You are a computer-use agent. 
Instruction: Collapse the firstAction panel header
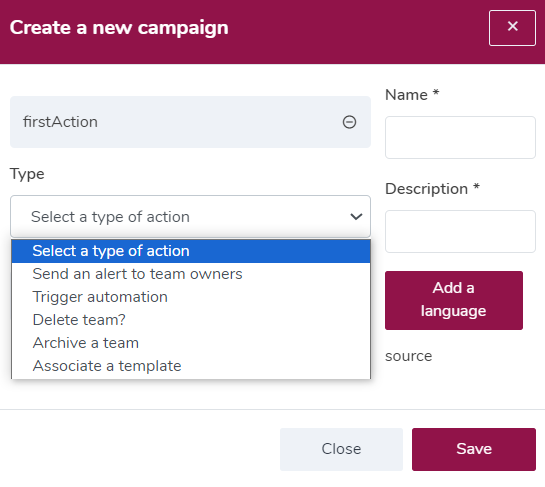click(190, 122)
